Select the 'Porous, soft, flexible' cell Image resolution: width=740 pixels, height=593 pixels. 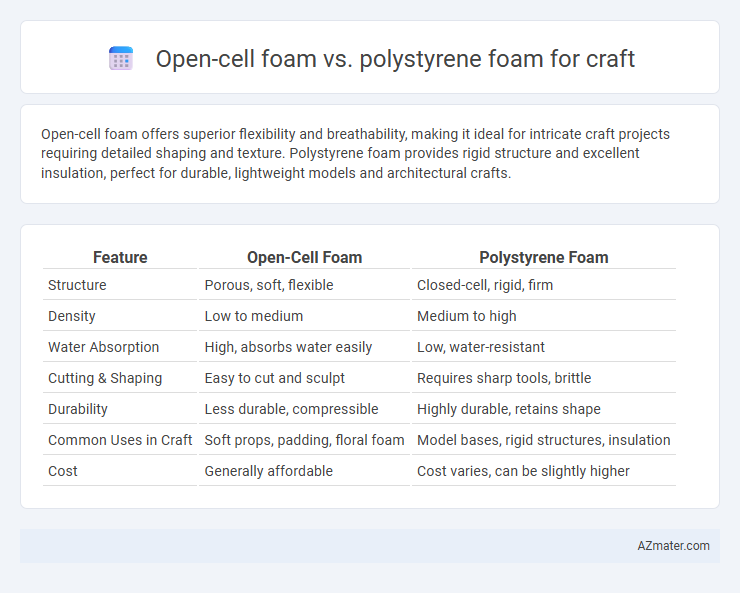269,285
